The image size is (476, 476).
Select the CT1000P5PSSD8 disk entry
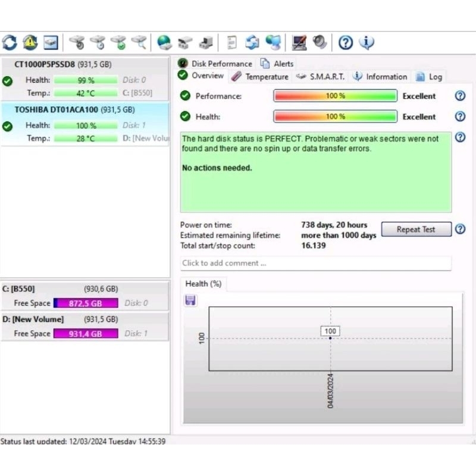[x=84, y=79]
